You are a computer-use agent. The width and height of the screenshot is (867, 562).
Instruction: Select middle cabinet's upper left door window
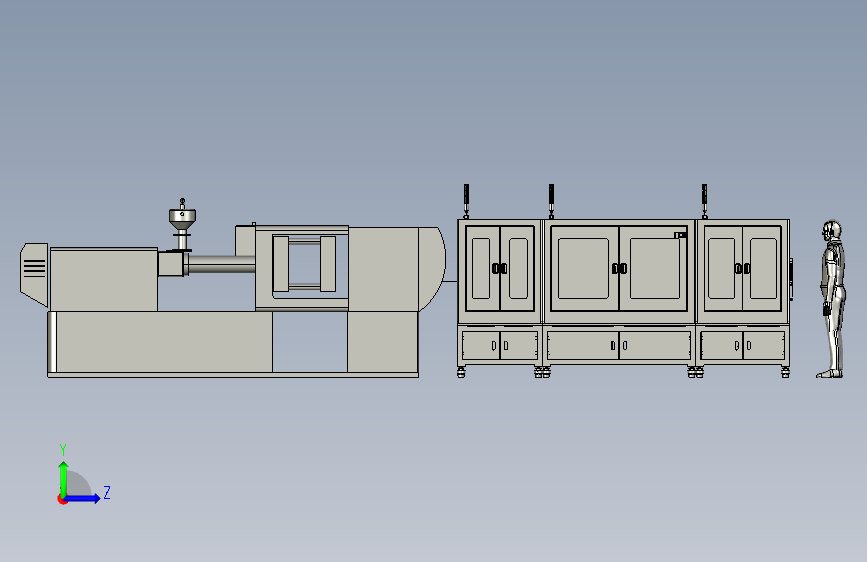tap(583, 268)
